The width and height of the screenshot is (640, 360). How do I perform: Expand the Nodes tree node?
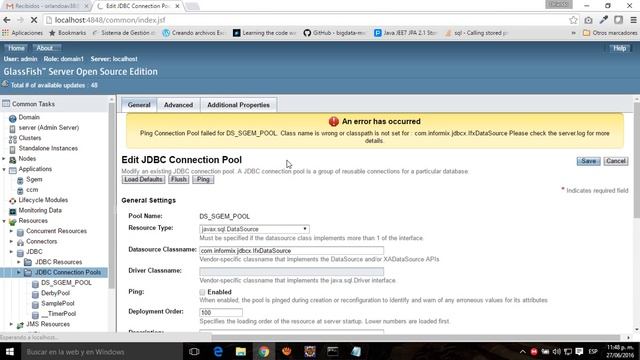pos(4,159)
